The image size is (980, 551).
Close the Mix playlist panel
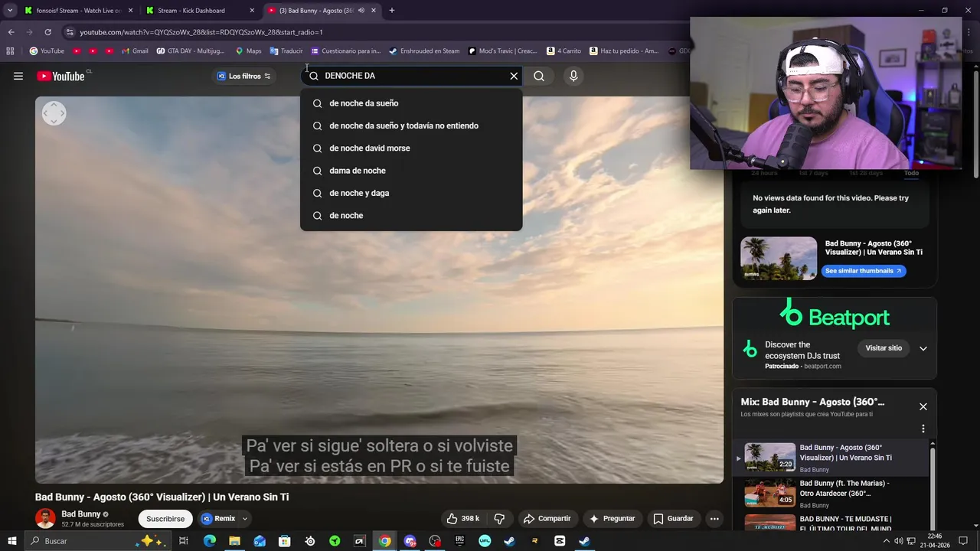tap(923, 406)
